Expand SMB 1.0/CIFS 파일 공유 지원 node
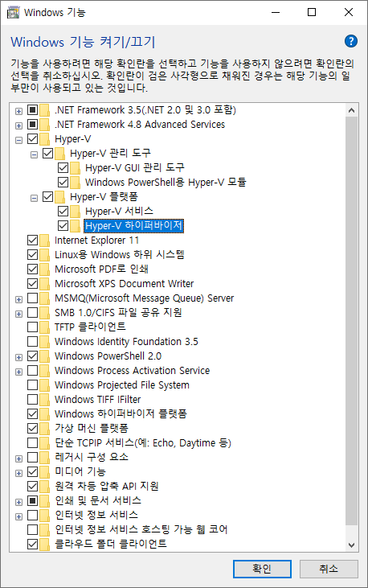The image size is (368, 588). [18, 314]
